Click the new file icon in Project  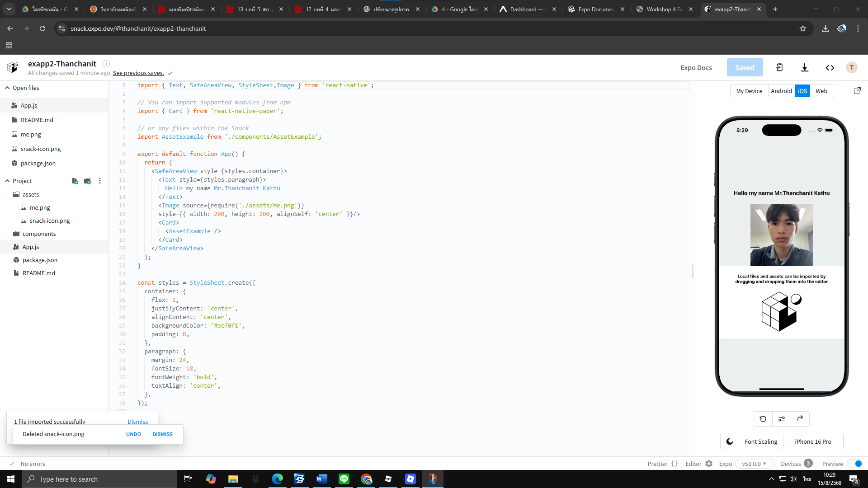(x=75, y=181)
